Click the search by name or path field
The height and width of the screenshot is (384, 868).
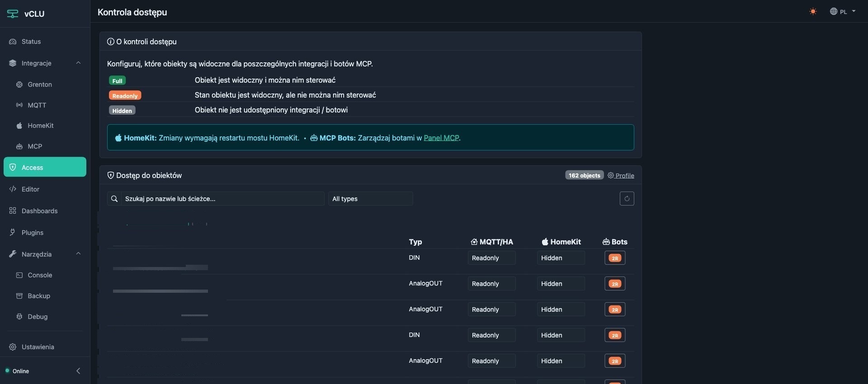pyautogui.click(x=222, y=199)
